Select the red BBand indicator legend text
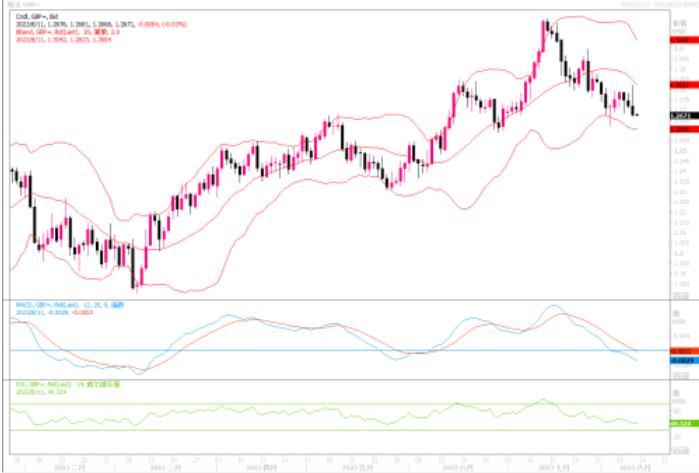Image resolution: width=699 pixels, height=473 pixels. pyautogui.click(x=58, y=31)
